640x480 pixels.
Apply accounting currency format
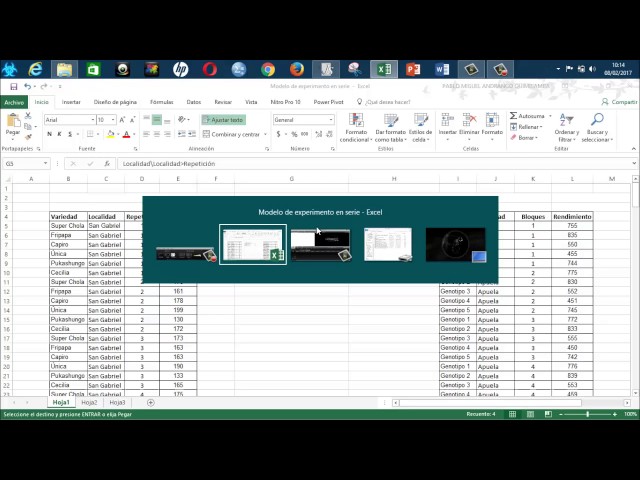[x=278, y=134]
